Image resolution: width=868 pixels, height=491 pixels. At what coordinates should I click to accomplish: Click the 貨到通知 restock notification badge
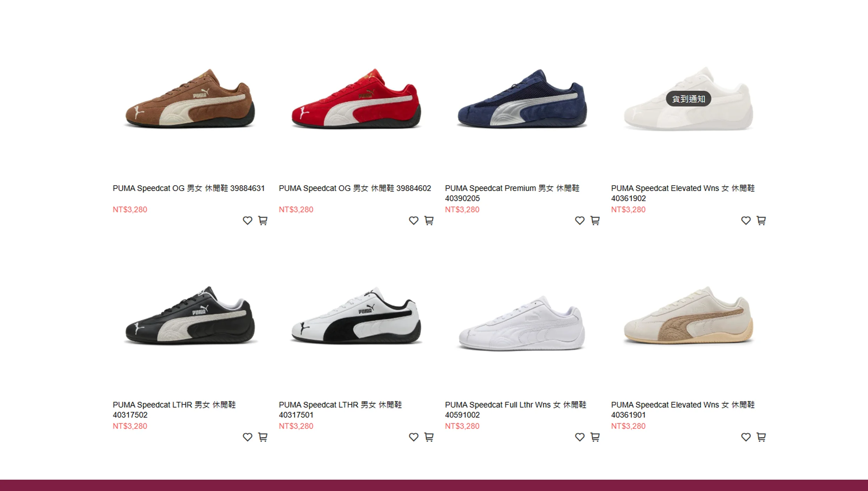pos(688,99)
